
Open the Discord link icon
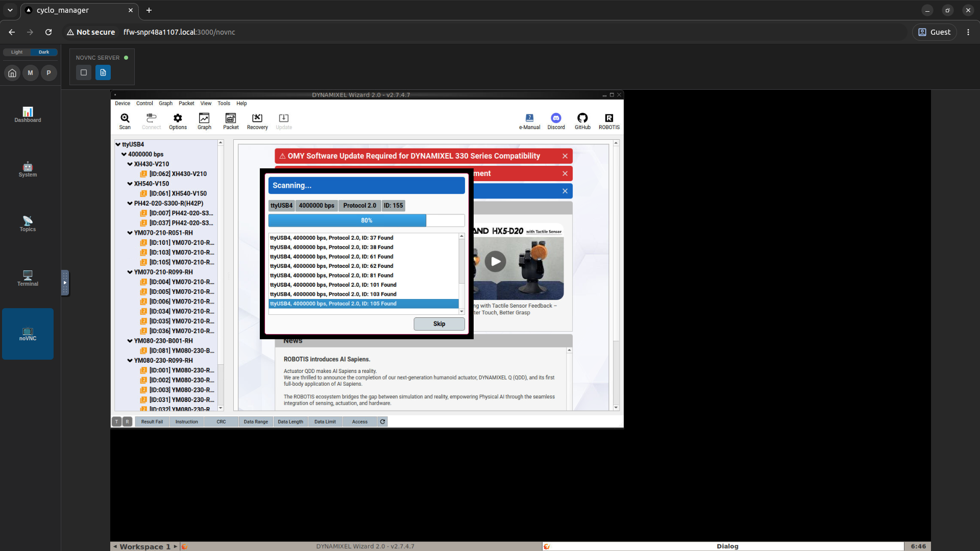(x=556, y=118)
